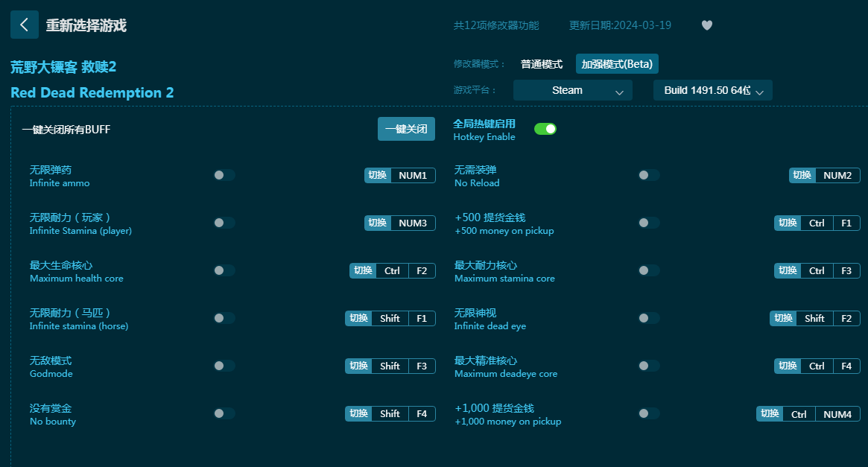Click Ctrl key for +1,000 money hotkey
Viewport: 868px width, 467px height.
coord(799,414)
